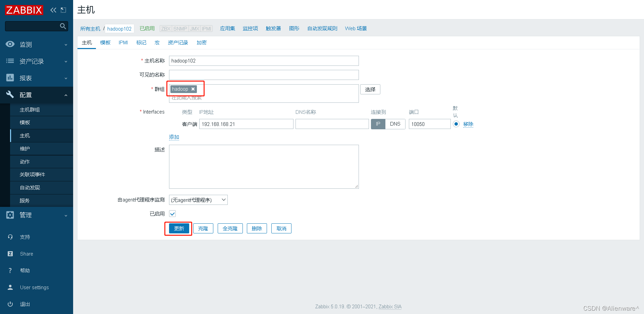
Task: Open 自动发现 in sidebar
Action: pyautogui.click(x=42, y=188)
